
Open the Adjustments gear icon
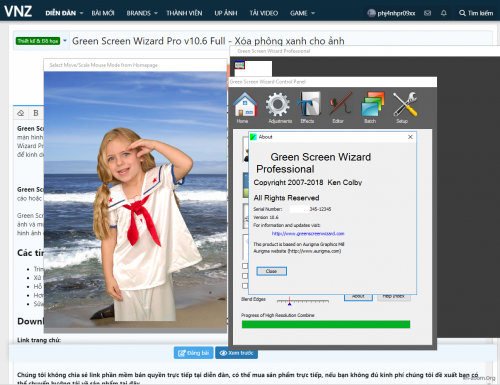(x=279, y=107)
